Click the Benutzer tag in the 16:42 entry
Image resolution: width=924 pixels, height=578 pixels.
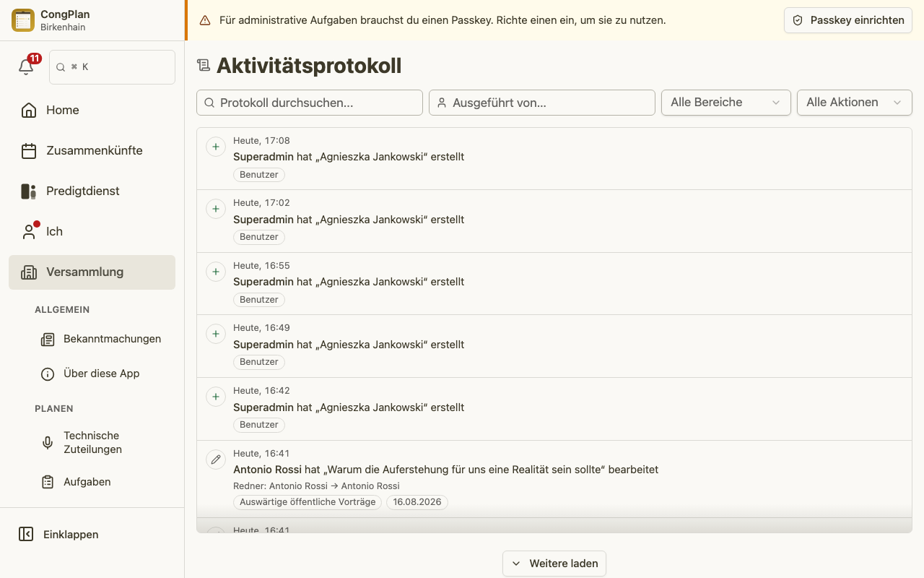[x=259, y=425]
